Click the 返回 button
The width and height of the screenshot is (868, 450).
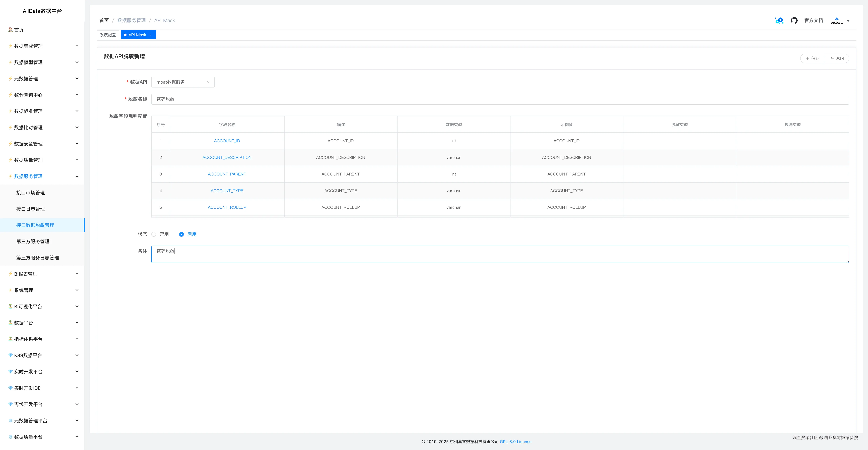point(837,59)
